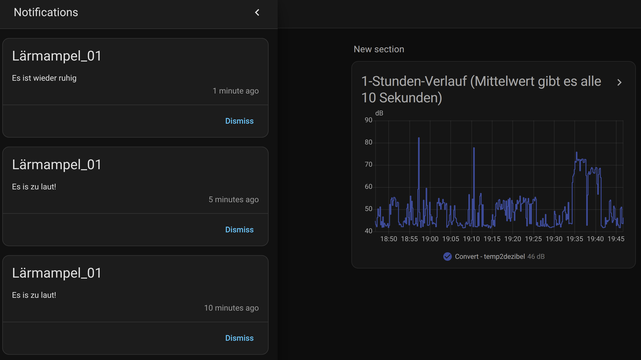Dismiss the '10 minutes ago' notification
This screenshot has height=360, width=641.
point(239,338)
